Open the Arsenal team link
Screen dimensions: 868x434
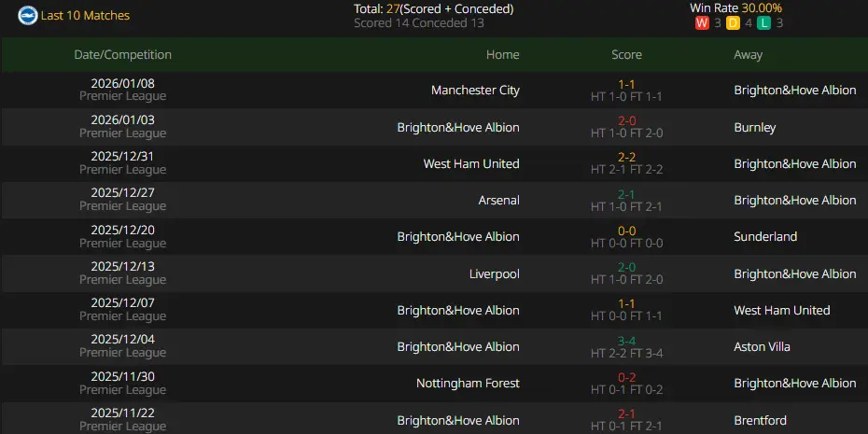tap(499, 200)
